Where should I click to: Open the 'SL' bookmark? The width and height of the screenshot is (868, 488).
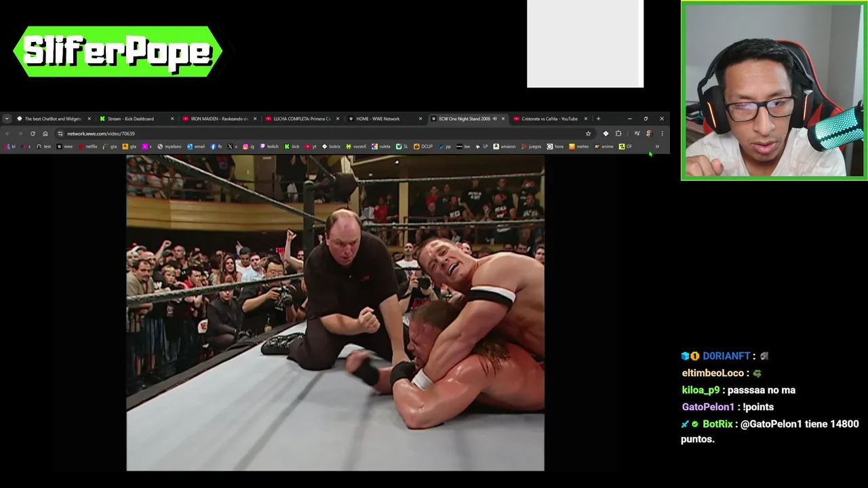pyautogui.click(x=402, y=146)
